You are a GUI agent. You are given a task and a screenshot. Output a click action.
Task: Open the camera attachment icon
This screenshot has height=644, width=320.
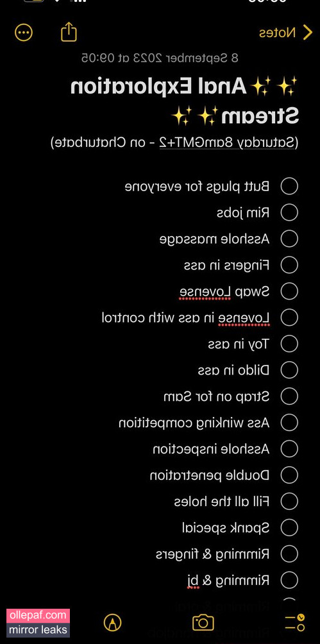coord(203,622)
